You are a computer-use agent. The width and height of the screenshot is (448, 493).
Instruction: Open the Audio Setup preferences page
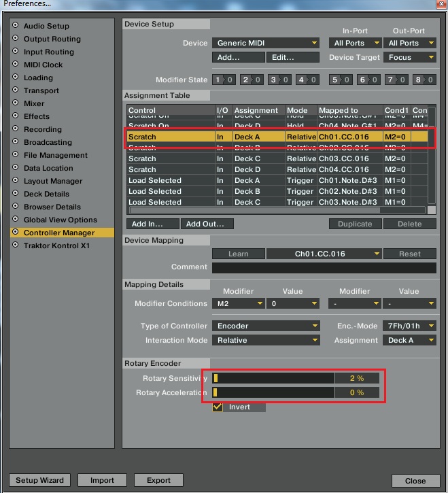tap(46, 26)
